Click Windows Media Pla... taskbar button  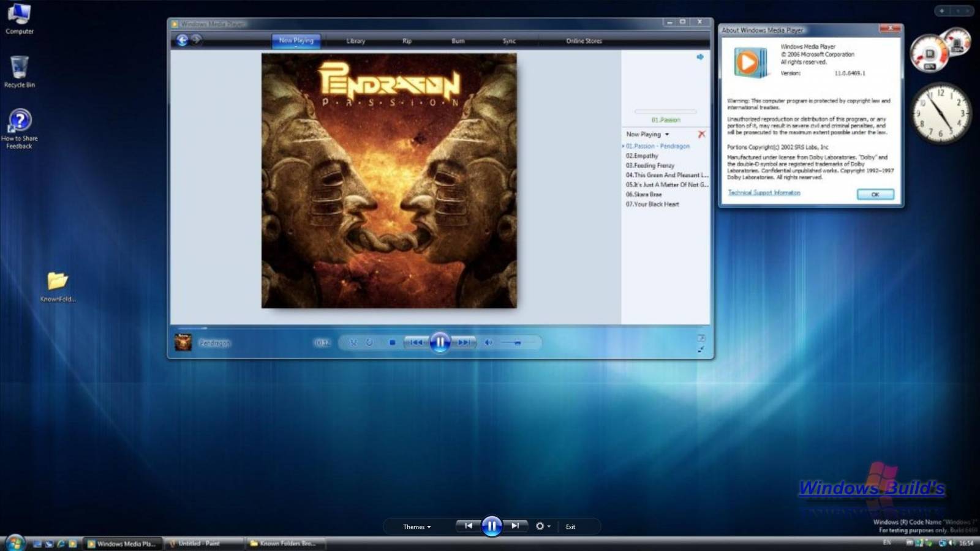point(122,543)
